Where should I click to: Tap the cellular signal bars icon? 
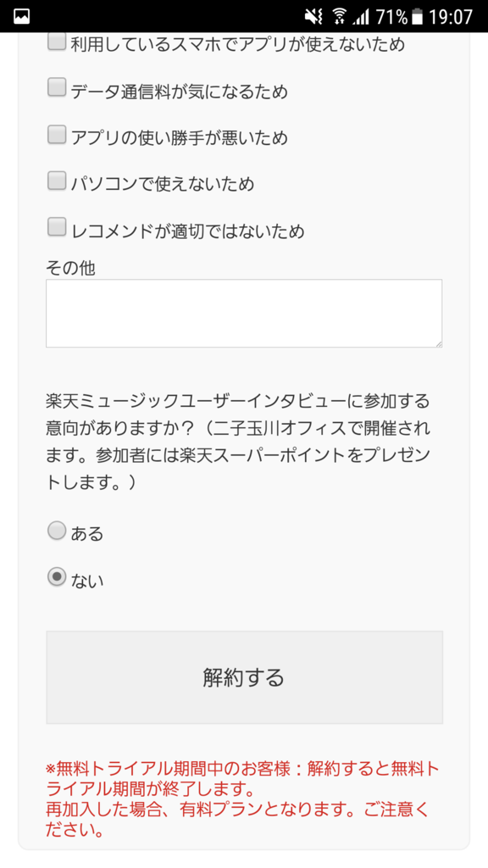tap(362, 17)
